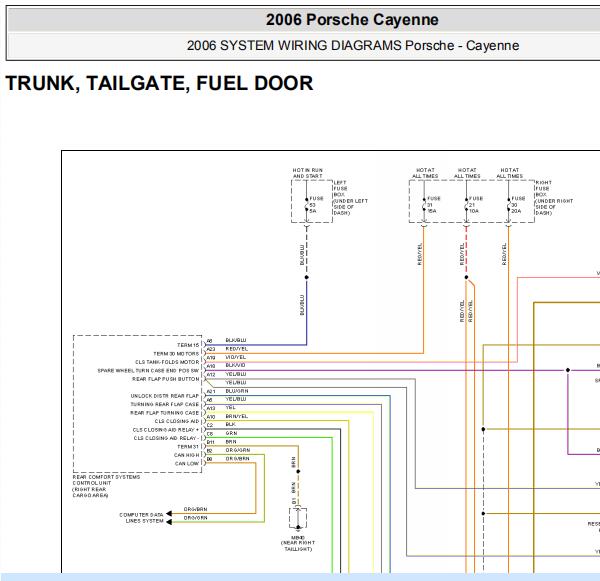
Task: Click the 'GRN' wire label at CLS relay -
Action: [x=231, y=433]
